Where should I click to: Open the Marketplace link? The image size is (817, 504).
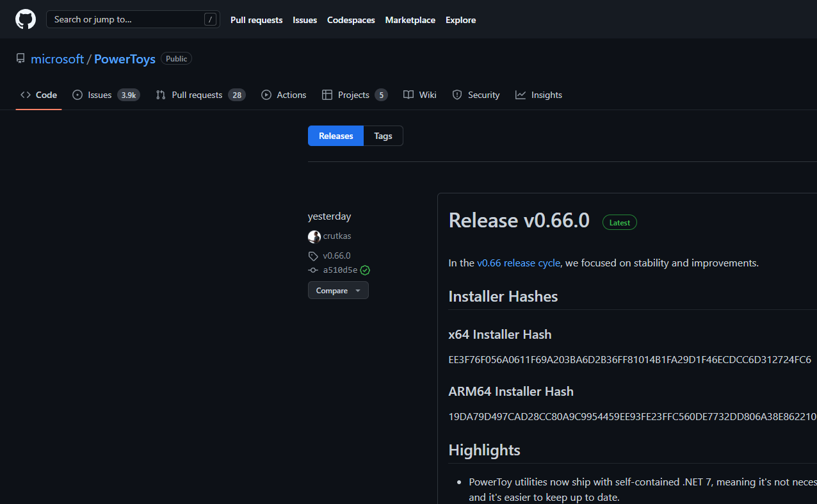tap(410, 20)
